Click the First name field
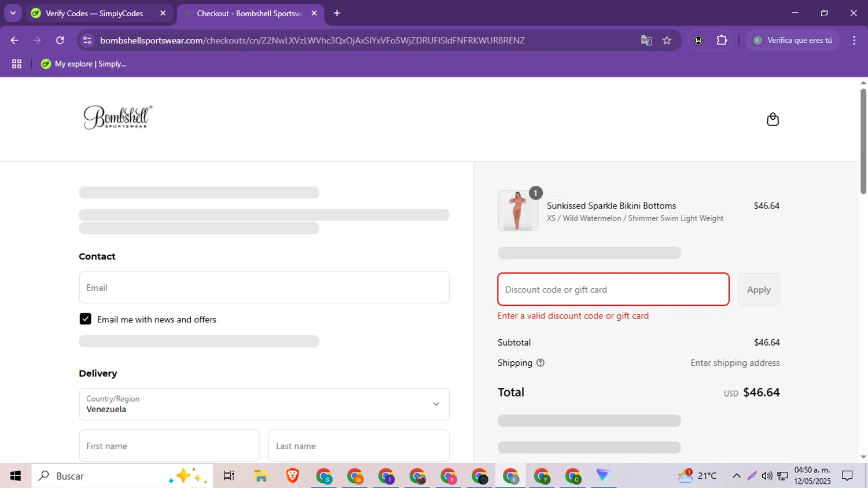Image resolution: width=868 pixels, height=488 pixels. point(169,446)
